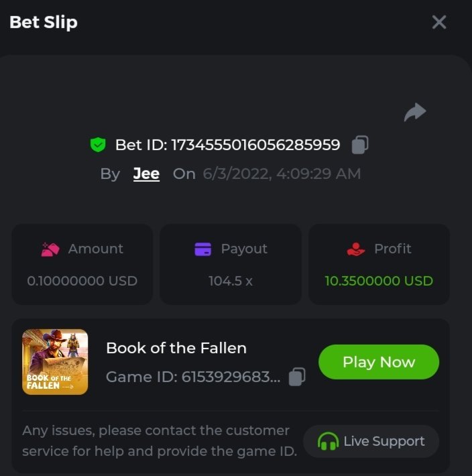Click the 0.10000000 USD amount value
Viewport: 472px width, 476px height.
click(82, 281)
